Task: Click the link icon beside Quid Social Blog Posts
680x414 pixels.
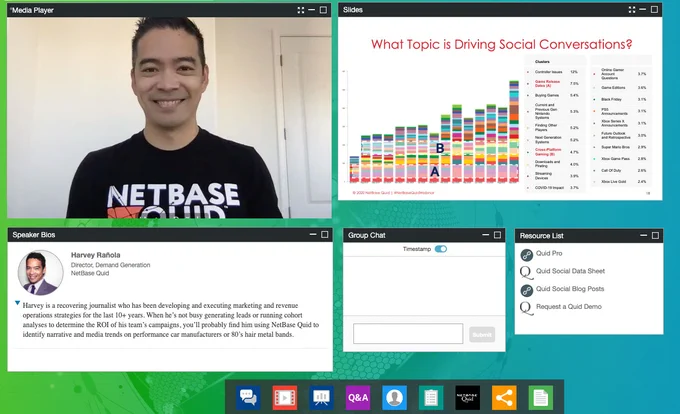Action: point(526,290)
